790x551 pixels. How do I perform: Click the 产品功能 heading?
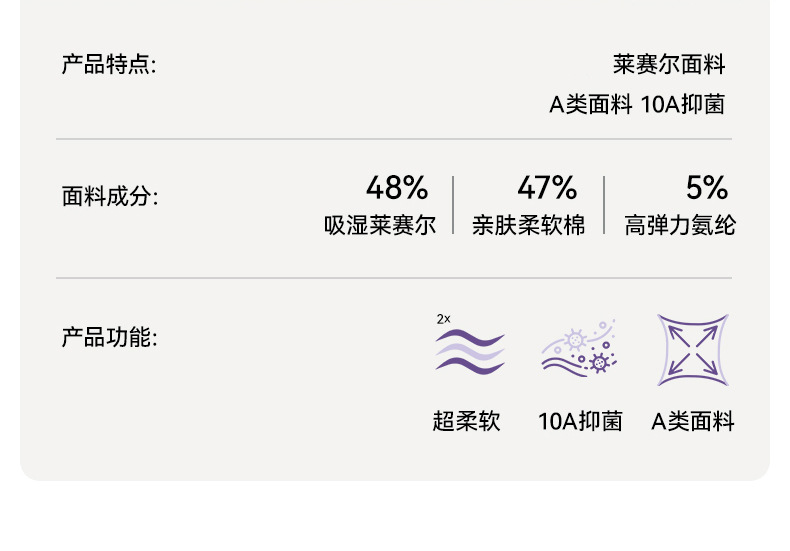tap(109, 337)
